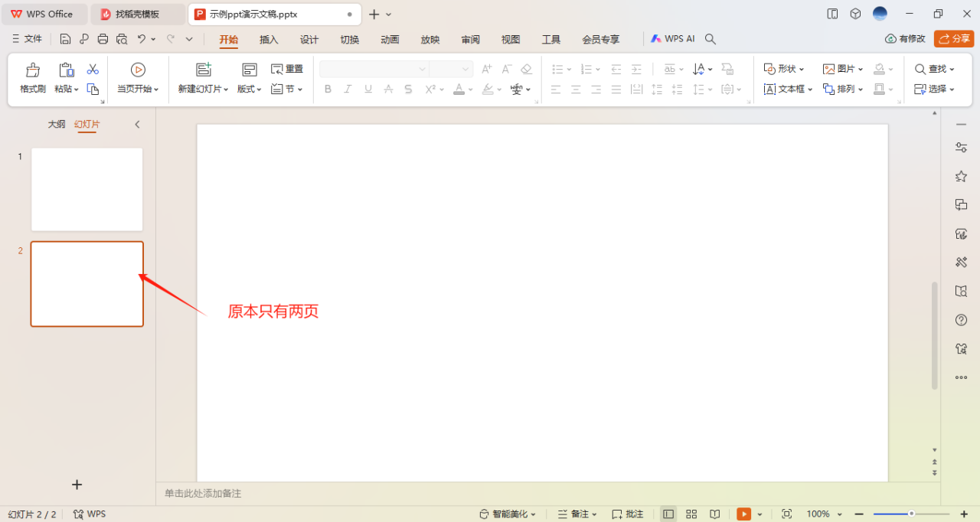The height and width of the screenshot is (522, 980).
Task: Open the 形状 (Shapes) gallery
Action: click(782, 68)
